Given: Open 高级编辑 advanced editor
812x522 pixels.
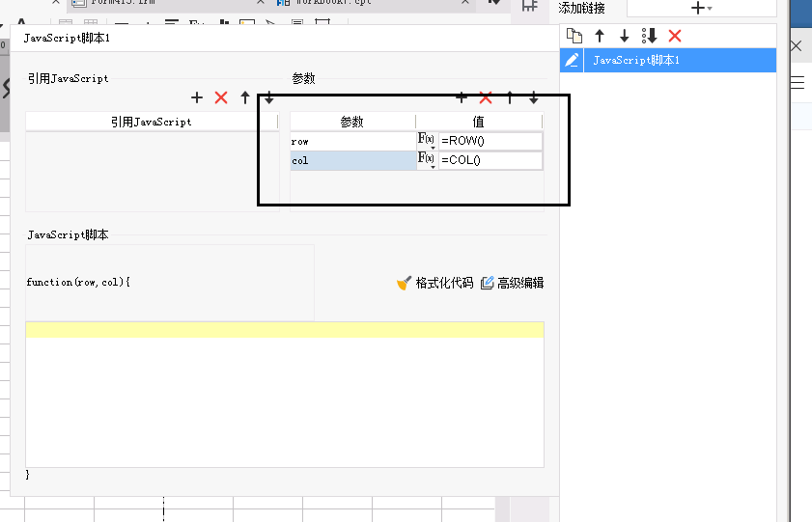Looking at the screenshot, I should coord(512,283).
